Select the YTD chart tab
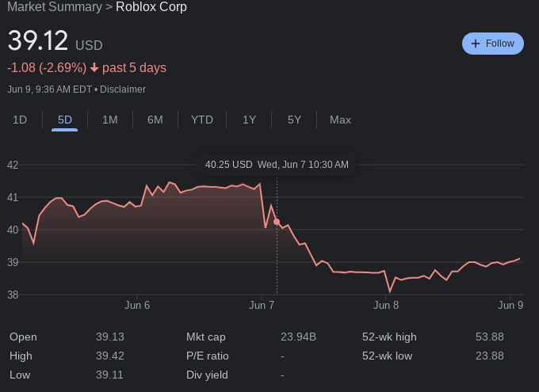 click(202, 120)
